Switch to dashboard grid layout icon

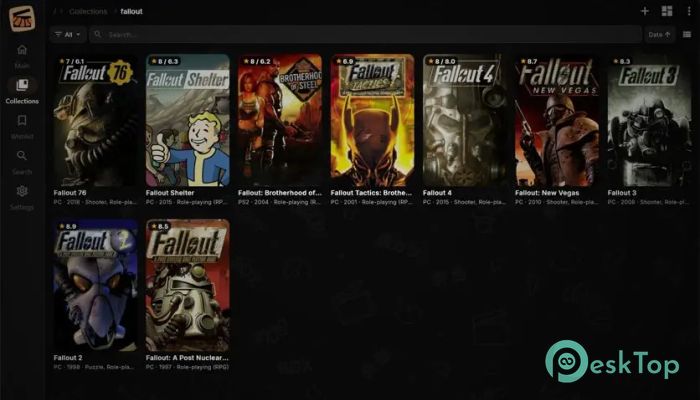(x=667, y=11)
